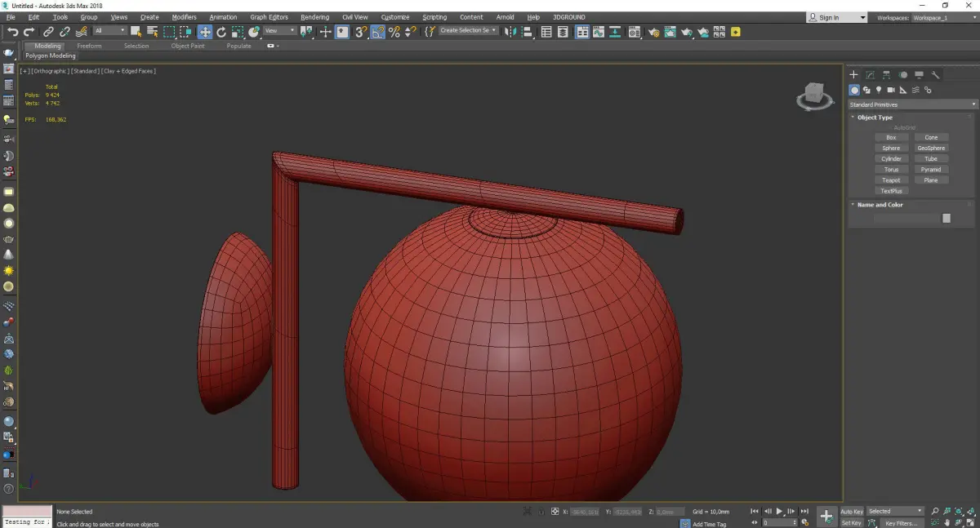Create a Box primitive
The width and height of the screenshot is (980, 528).
point(891,137)
